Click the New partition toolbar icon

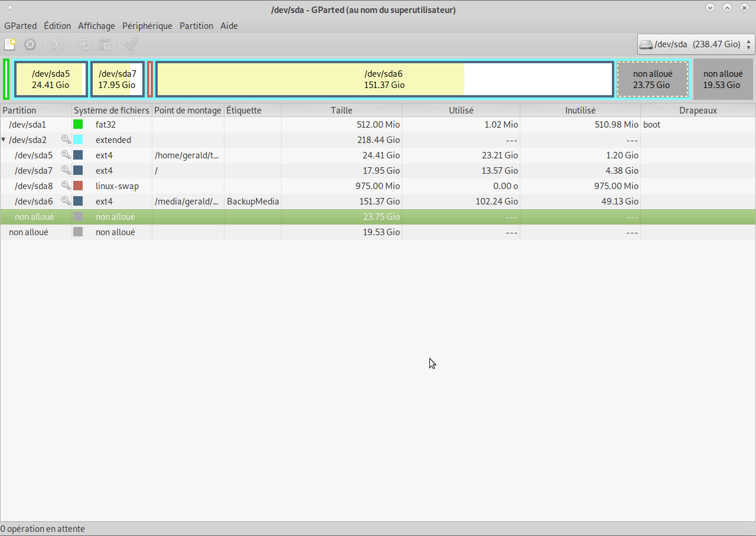coord(10,44)
